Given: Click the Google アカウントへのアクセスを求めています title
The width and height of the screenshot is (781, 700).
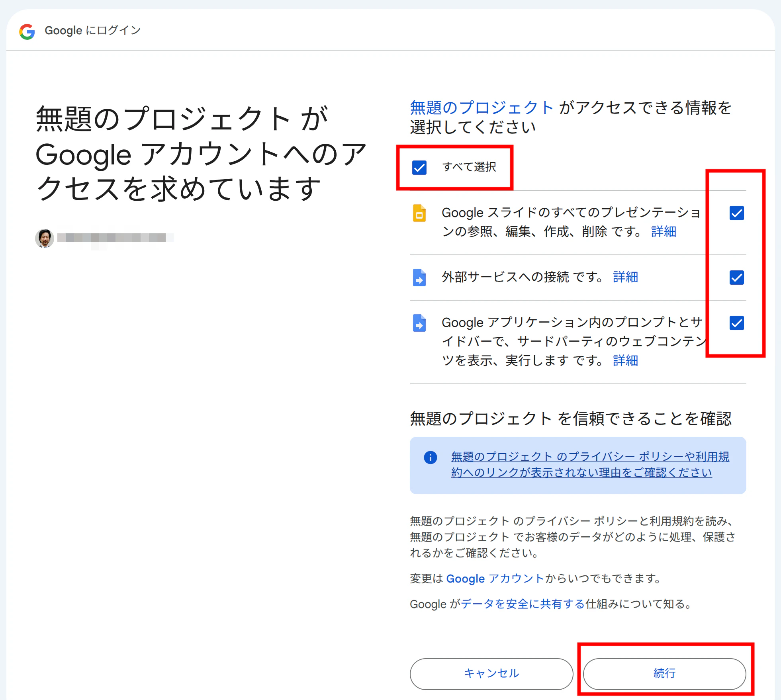Looking at the screenshot, I should (x=201, y=154).
